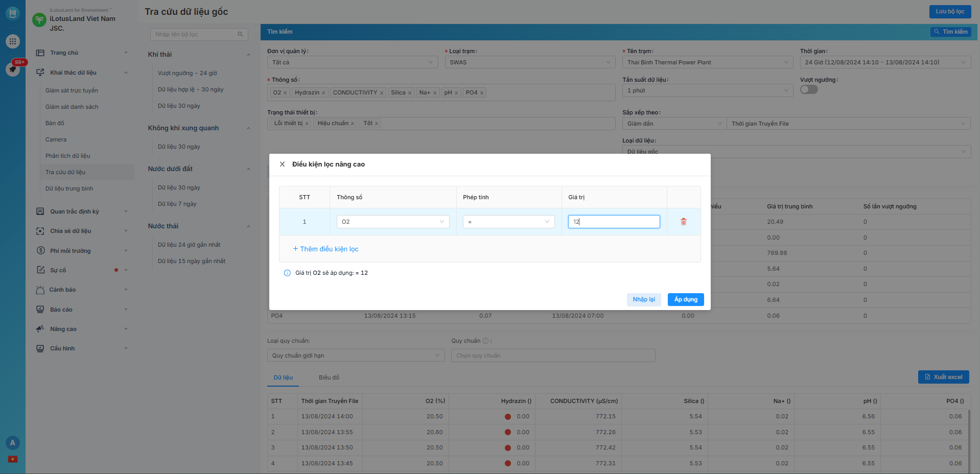Viewport: 980px width, 474px height.
Task: Open the Phép tính operator dropdown
Action: 509,222
